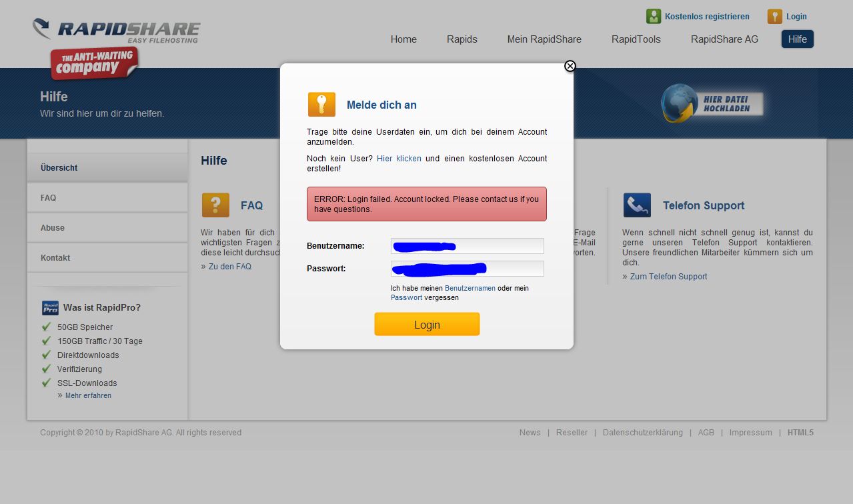Click the checkmark beside SSL-Downloads
The image size is (853, 504).
pyautogui.click(x=46, y=383)
